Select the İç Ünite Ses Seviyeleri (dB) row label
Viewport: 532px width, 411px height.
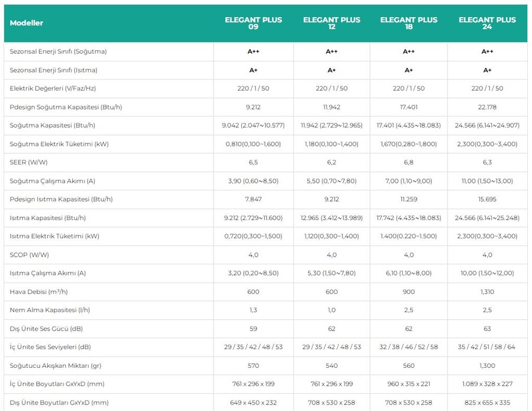coord(50,347)
